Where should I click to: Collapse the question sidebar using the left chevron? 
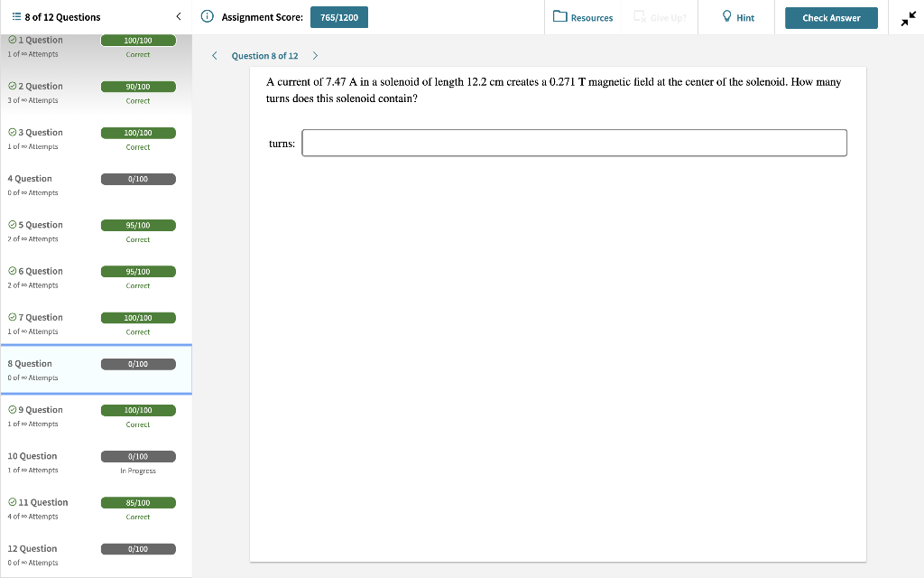178,15
